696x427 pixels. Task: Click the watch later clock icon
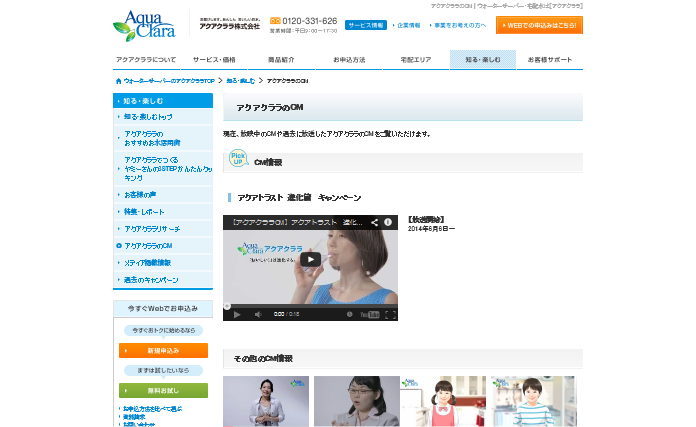tap(349, 314)
